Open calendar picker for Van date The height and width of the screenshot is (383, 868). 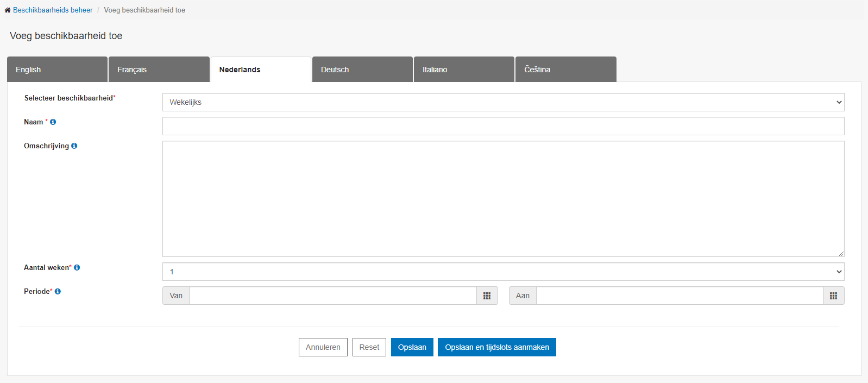(487, 296)
